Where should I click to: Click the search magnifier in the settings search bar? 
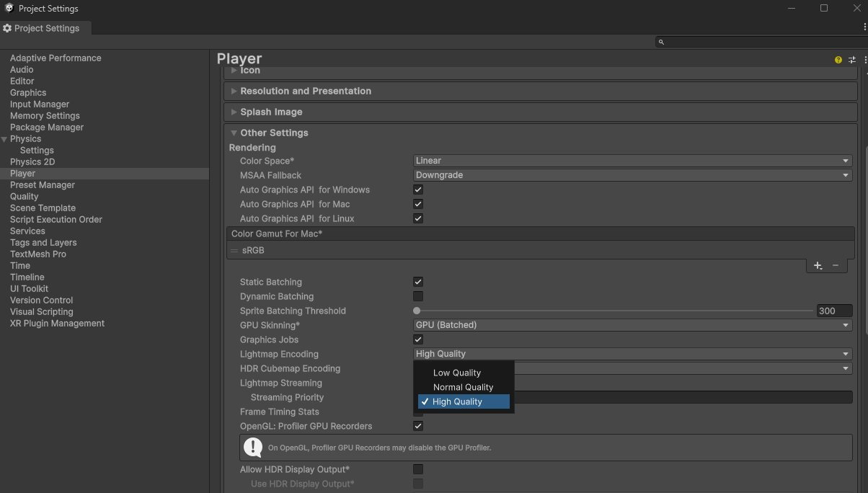660,42
